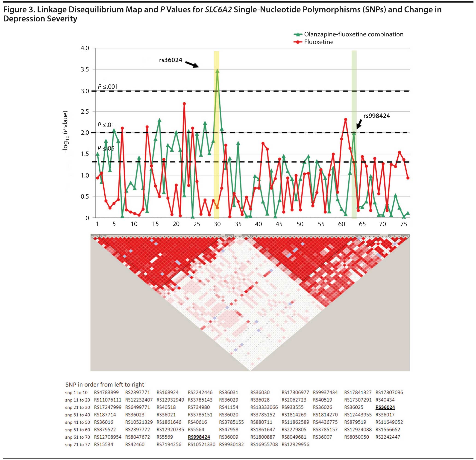
Task: Click the y-axis title -log10 (P vlaue)
Action: [66, 132]
